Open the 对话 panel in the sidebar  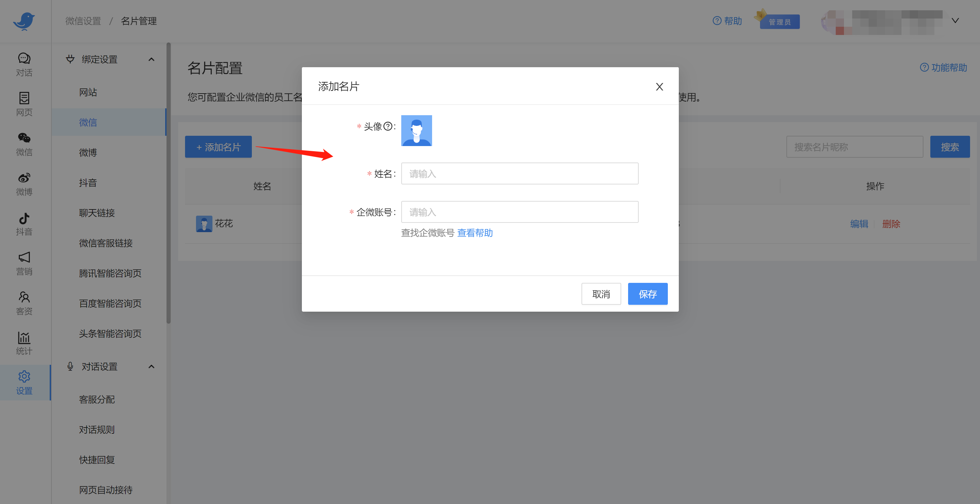pyautogui.click(x=24, y=64)
